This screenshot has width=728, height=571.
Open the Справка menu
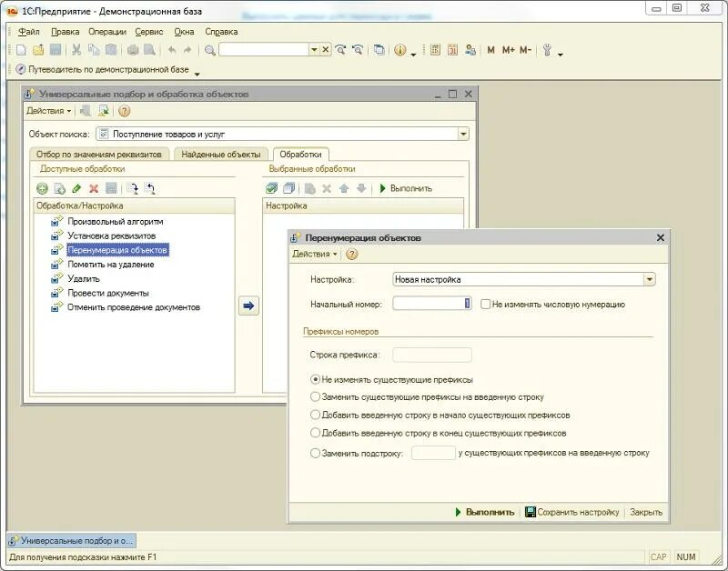pyautogui.click(x=221, y=32)
